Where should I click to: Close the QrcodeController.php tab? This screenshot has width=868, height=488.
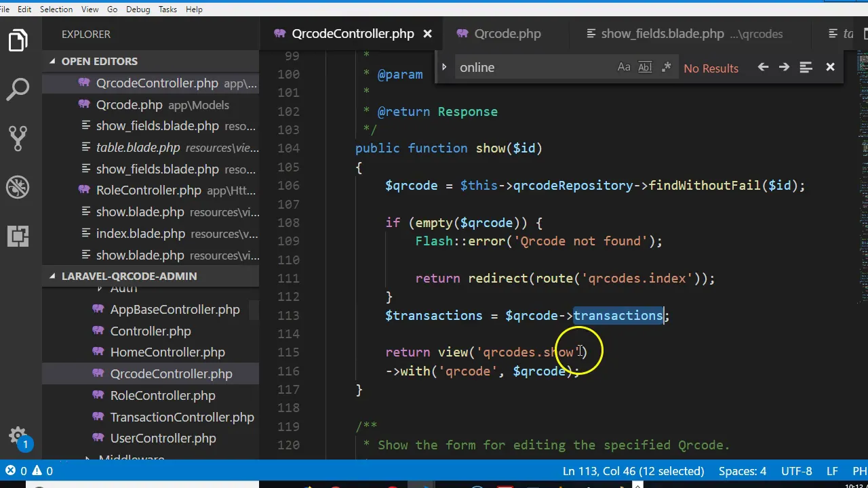pos(427,34)
